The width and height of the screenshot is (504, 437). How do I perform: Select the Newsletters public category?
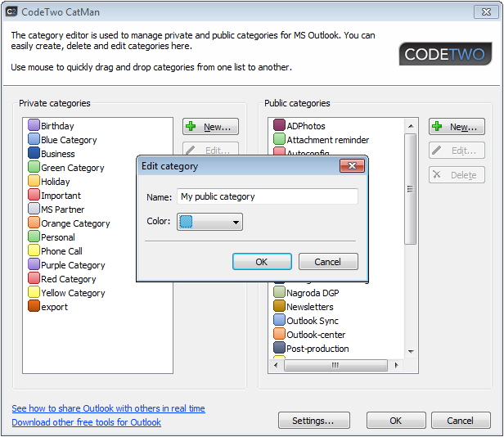310,307
